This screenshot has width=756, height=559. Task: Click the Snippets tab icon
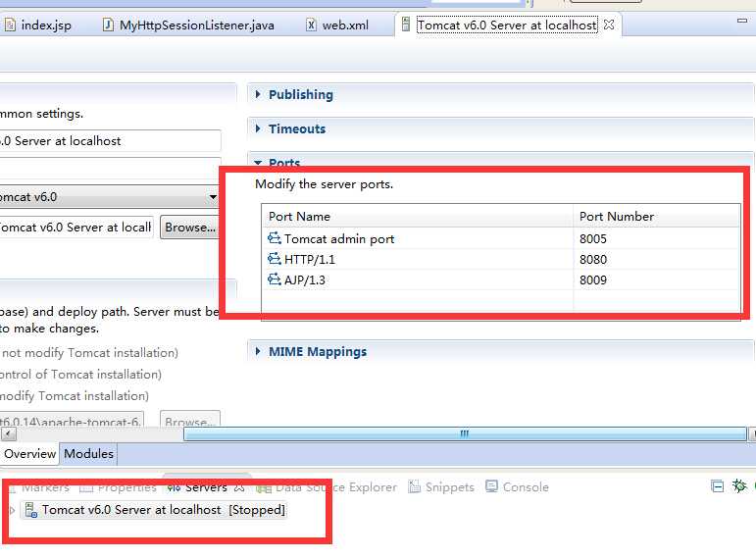click(414, 486)
